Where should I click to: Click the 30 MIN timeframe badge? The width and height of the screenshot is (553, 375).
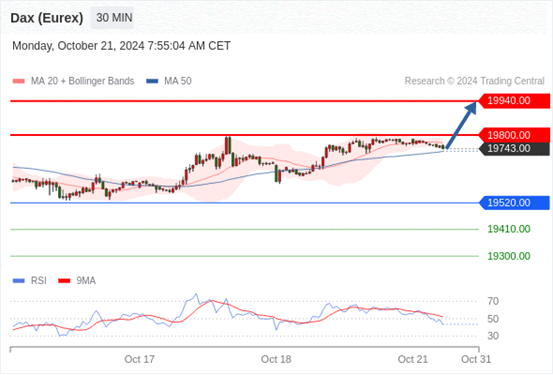(113, 18)
